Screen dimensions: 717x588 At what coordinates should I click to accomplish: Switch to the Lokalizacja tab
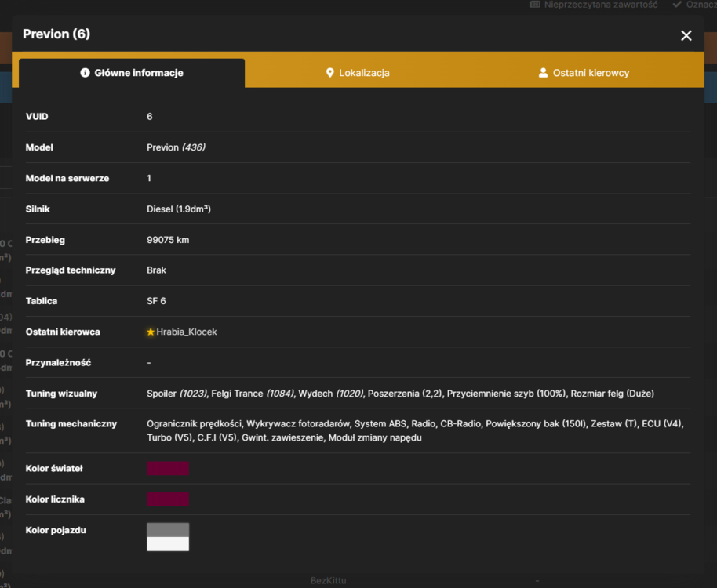click(358, 73)
